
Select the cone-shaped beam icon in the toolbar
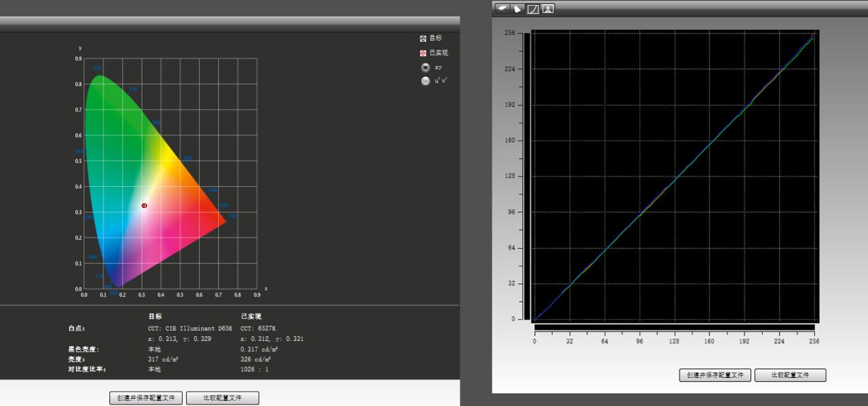(516, 9)
